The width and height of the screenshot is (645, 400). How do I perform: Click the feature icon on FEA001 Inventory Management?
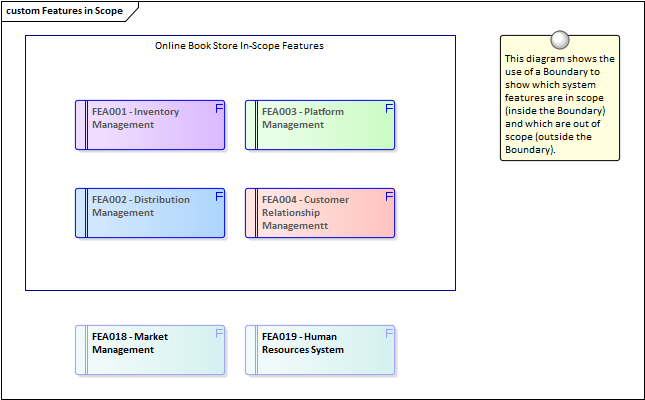[218, 108]
